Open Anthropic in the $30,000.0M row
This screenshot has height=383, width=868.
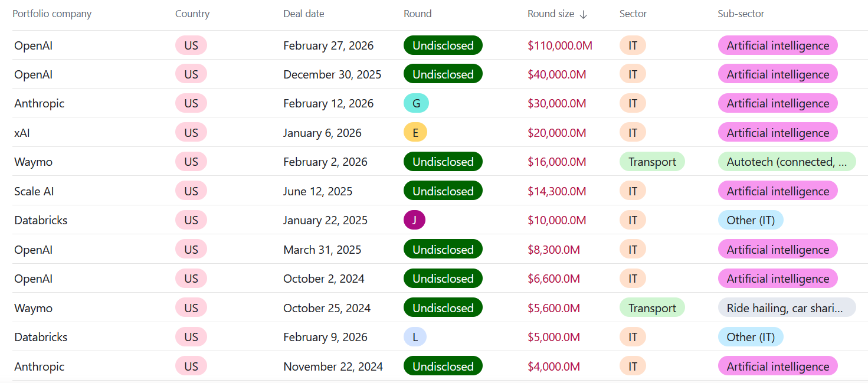coord(39,103)
